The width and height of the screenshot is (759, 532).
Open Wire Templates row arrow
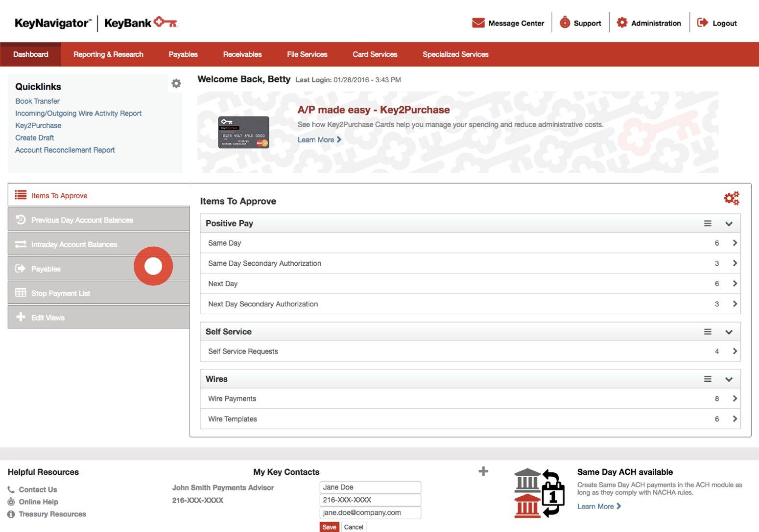click(735, 419)
